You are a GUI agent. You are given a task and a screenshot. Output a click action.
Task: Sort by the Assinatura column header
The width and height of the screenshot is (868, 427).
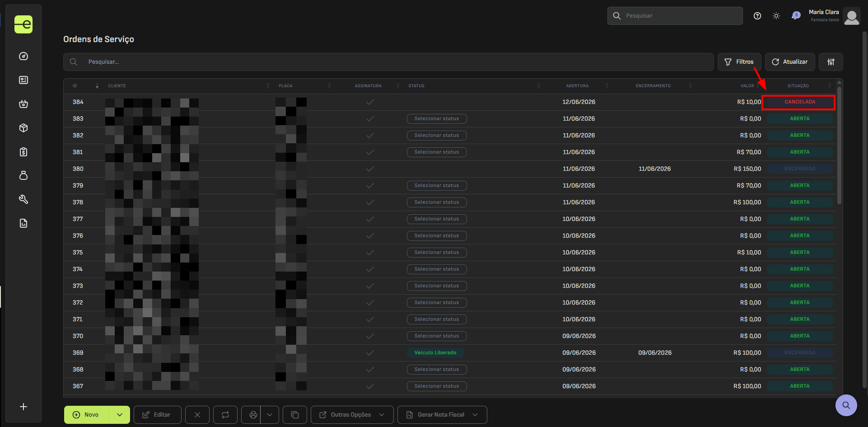[368, 86]
